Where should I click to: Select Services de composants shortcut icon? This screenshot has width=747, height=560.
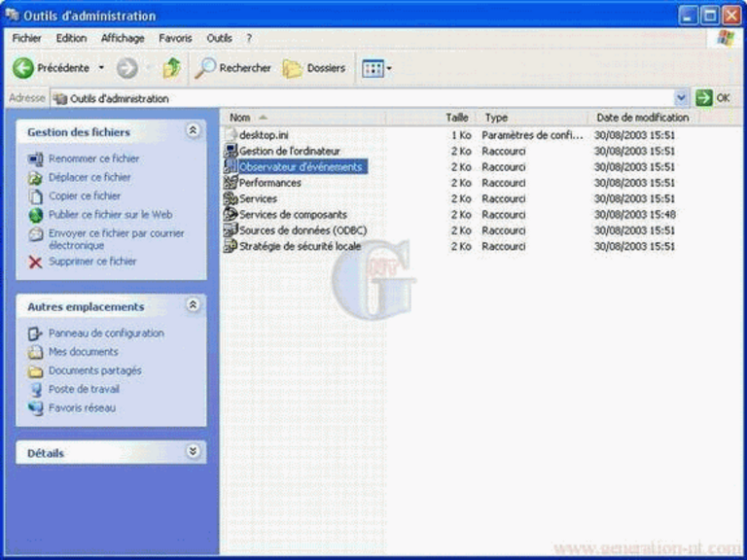click(231, 214)
